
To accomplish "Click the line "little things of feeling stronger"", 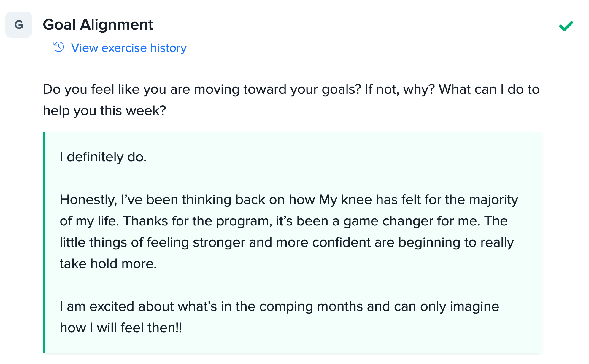I will point(286,242).
